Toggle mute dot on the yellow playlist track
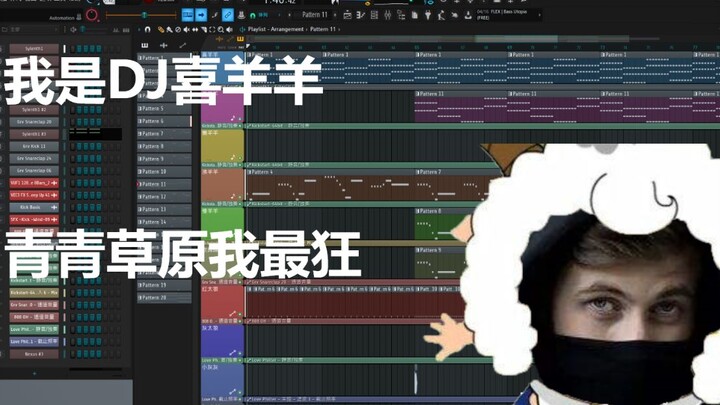The height and width of the screenshot is (405, 720). click(240, 158)
